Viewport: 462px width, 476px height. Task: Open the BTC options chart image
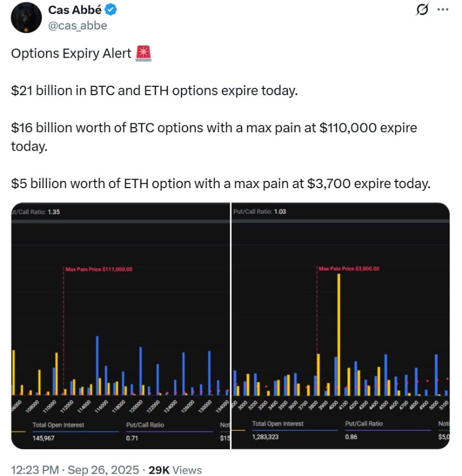(120, 326)
